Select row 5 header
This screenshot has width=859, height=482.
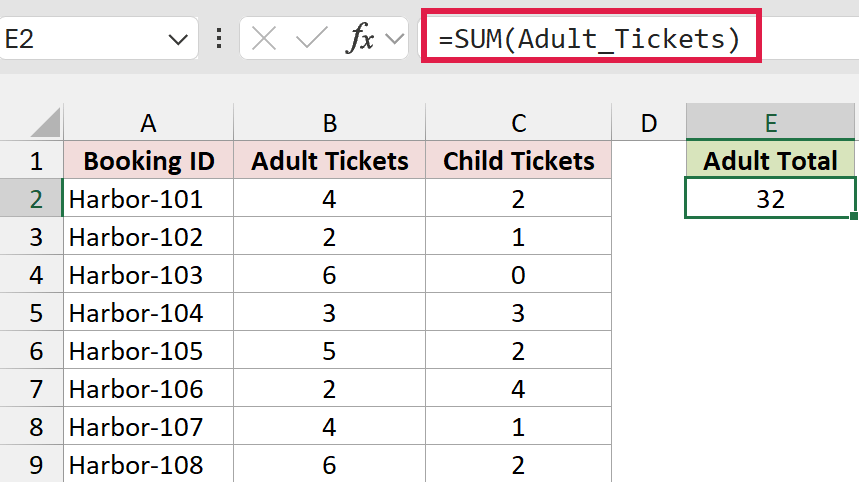pyautogui.click(x=32, y=312)
